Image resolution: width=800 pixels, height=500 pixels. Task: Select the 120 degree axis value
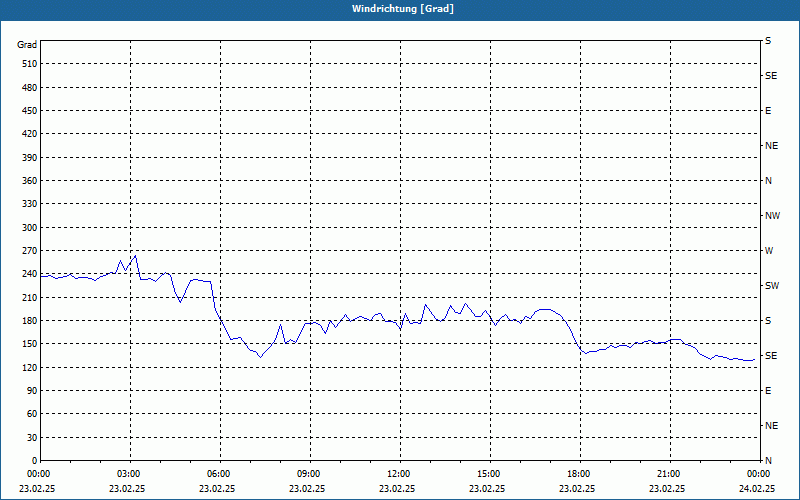pyautogui.click(x=30, y=367)
